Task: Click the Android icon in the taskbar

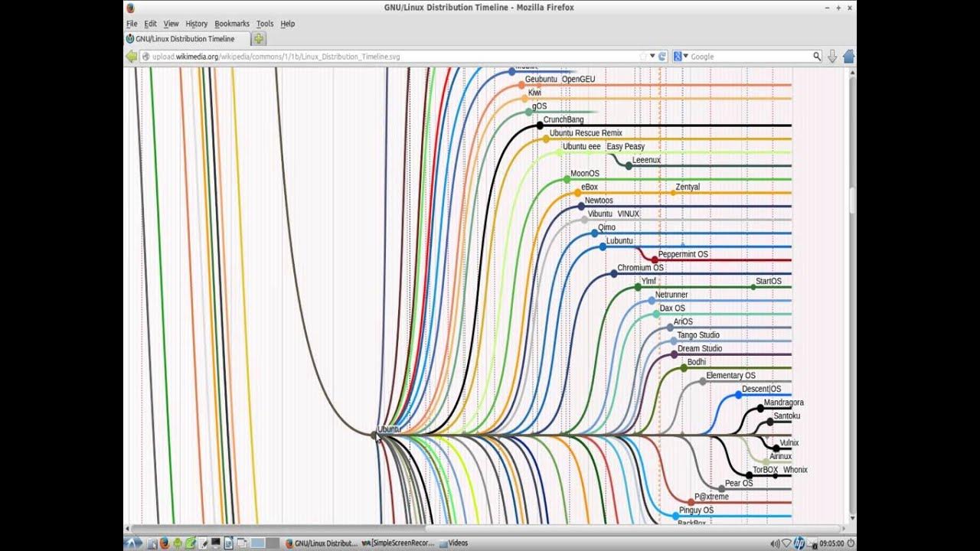Action: click(178, 543)
